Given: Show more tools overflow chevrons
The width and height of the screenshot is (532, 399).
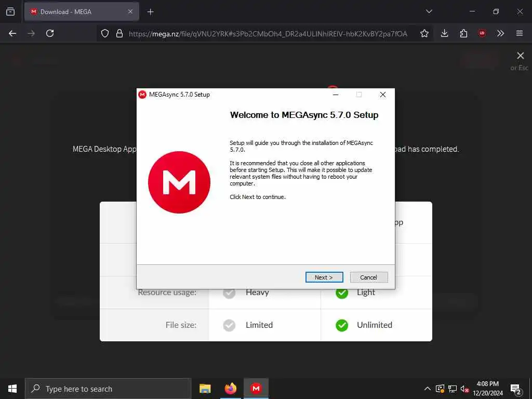Looking at the screenshot, I should [x=500, y=33].
